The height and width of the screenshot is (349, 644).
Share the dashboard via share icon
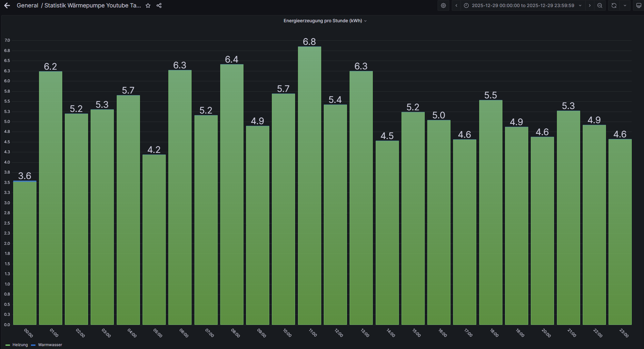[x=159, y=5]
